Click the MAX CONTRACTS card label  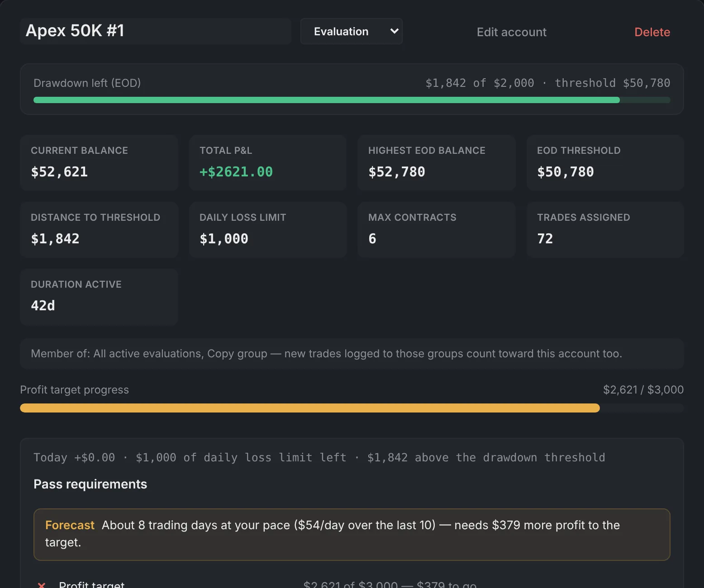click(x=412, y=218)
